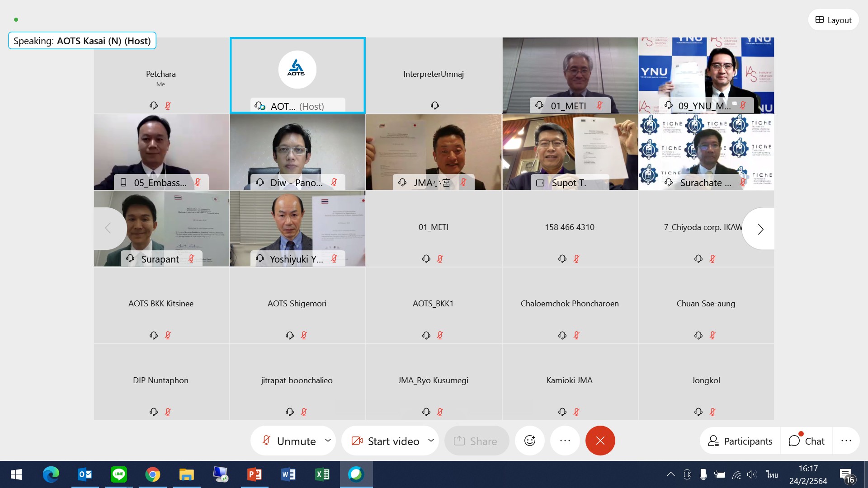This screenshot has height=488, width=868.
Task: Open Excel from the taskbar
Action: (322, 474)
